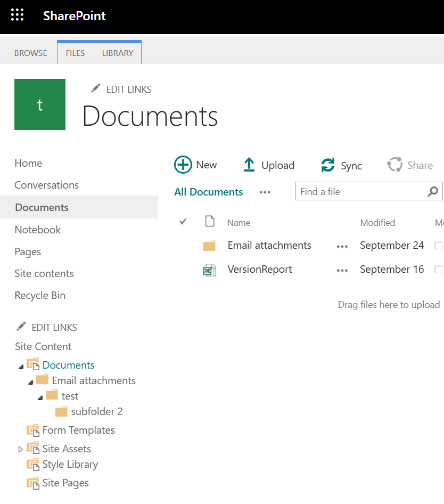Click the New plus circle icon
The height and width of the screenshot is (504, 444).
pyautogui.click(x=183, y=165)
